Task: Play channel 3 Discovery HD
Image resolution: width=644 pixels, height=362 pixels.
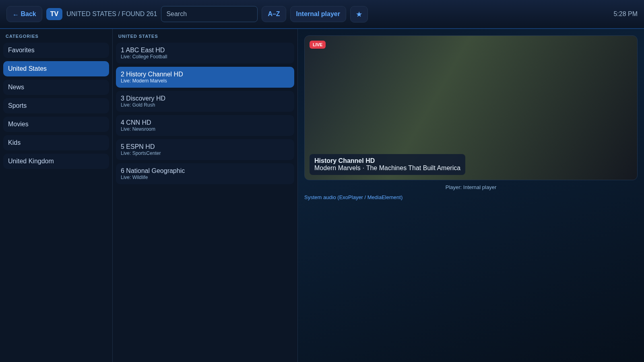Action: (205, 101)
